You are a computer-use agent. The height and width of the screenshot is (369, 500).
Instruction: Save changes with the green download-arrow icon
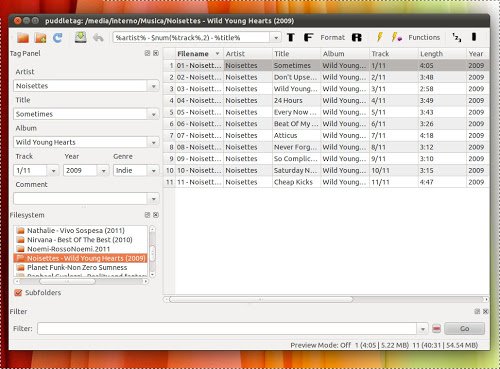80,37
